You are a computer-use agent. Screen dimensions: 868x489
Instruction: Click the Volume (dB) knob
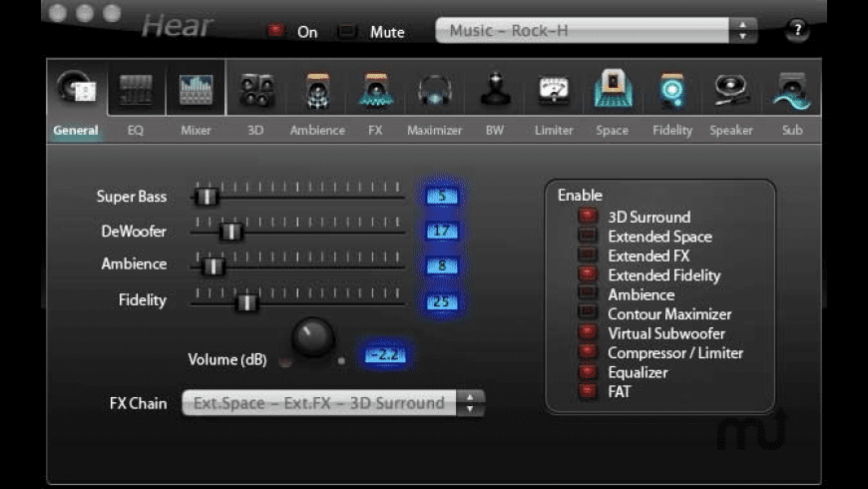click(x=312, y=336)
